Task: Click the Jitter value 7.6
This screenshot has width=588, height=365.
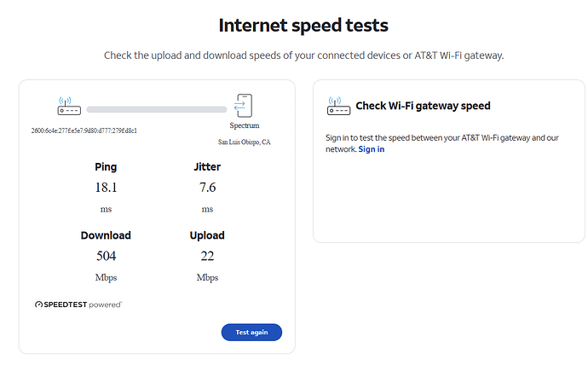Action: pos(207,187)
